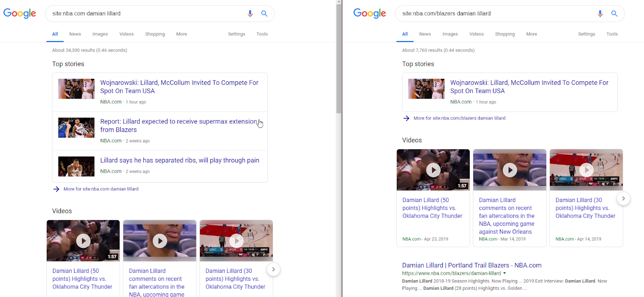Click the Team USA story thumbnail in left window
644x297 pixels.
point(76,89)
